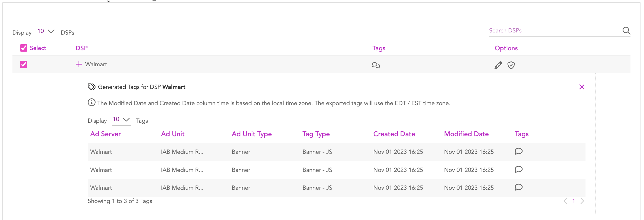This screenshot has height=220, width=644.
Task: Go to previous tags page
Action: (x=565, y=201)
